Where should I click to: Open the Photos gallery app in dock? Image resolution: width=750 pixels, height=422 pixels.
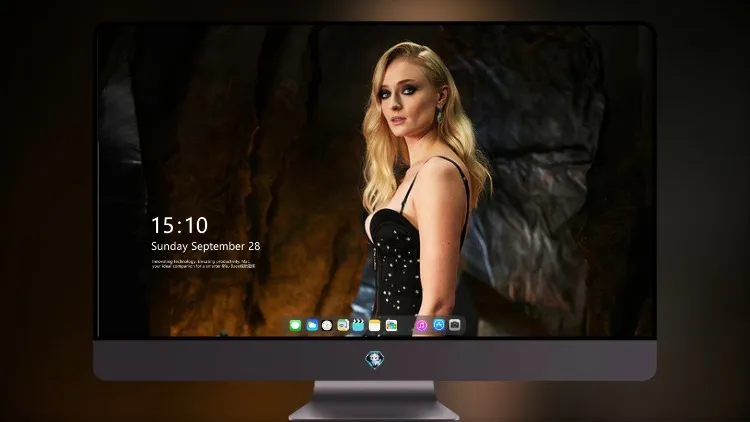tap(391, 326)
